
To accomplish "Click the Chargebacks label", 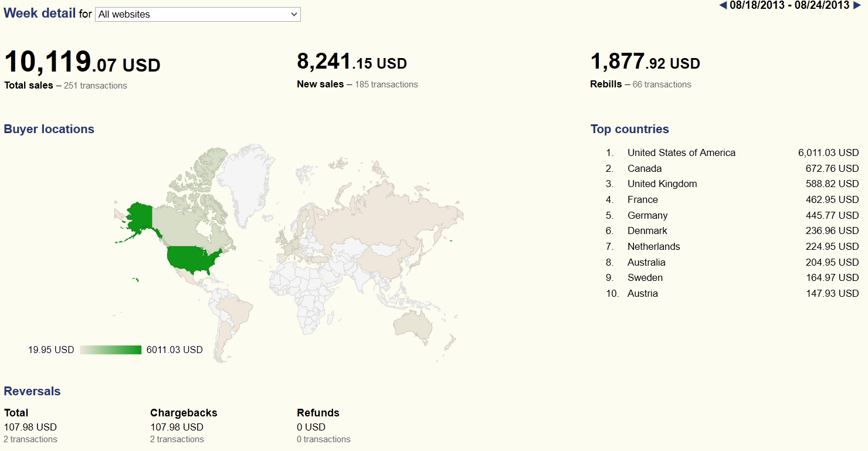I will pyautogui.click(x=184, y=413).
